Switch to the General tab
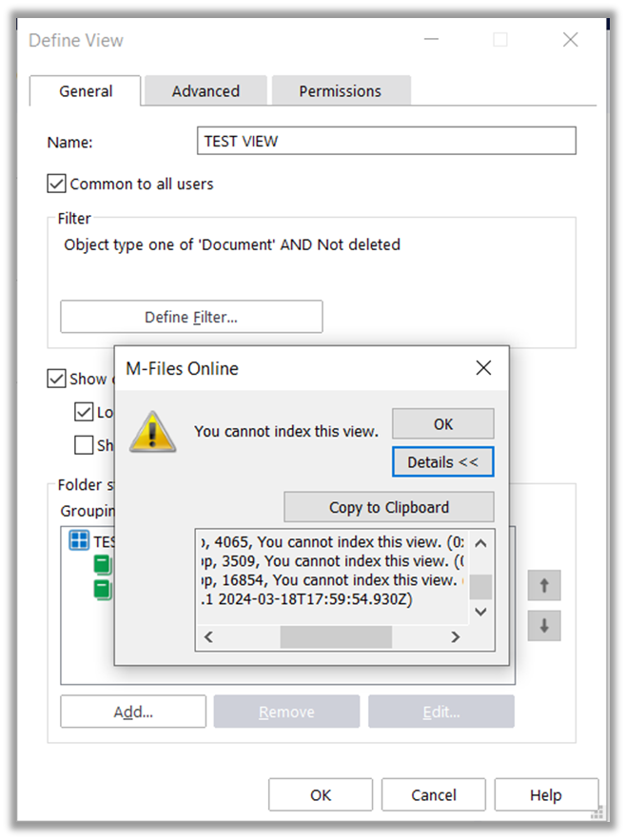Screen dimensions: 626x840 (x=86, y=91)
